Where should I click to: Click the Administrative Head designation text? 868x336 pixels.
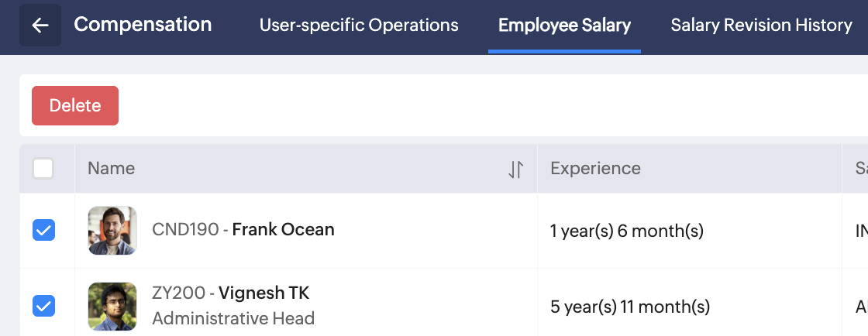233,318
